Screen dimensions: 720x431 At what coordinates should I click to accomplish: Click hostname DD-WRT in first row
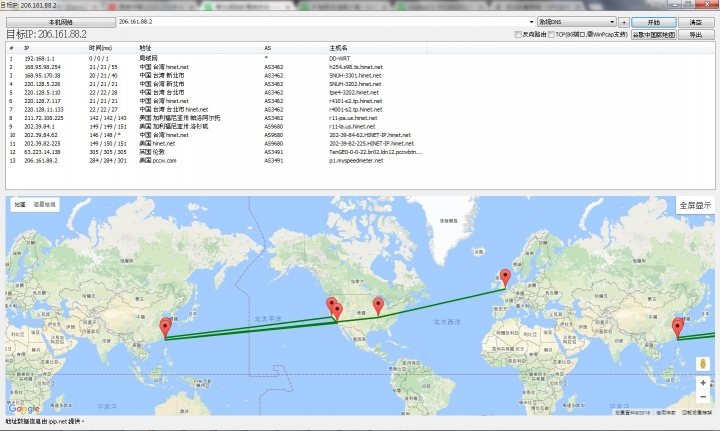click(x=339, y=59)
